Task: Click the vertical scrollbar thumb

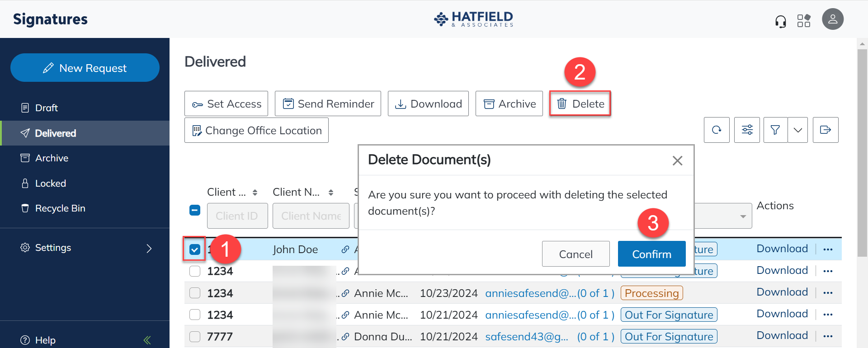Action: tap(862, 153)
